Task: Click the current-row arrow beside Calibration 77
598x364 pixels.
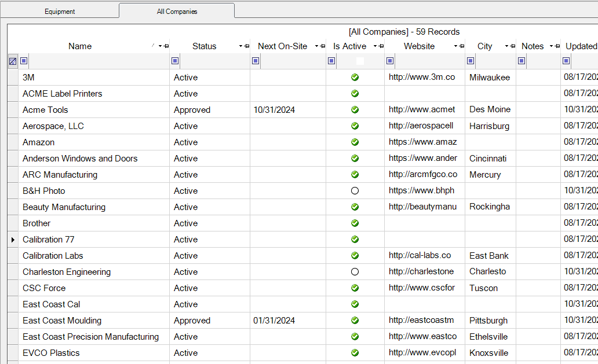Action: (13, 240)
